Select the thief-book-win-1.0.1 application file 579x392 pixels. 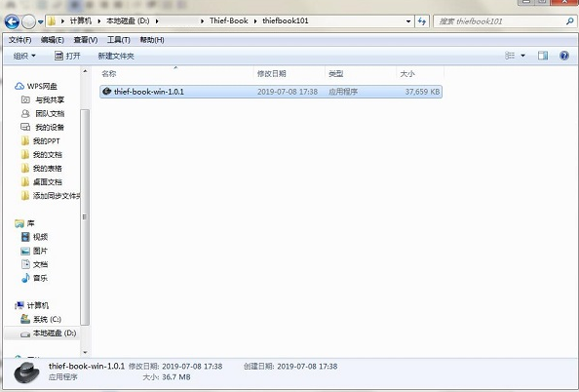click(271, 92)
